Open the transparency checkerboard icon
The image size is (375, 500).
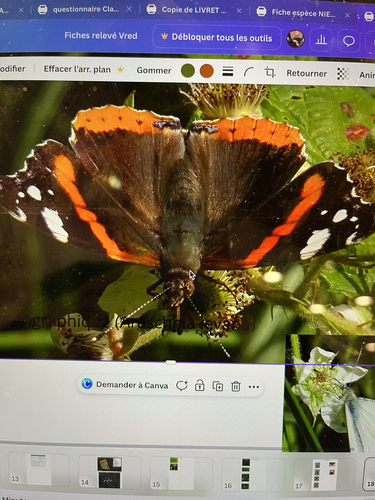(343, 74)
